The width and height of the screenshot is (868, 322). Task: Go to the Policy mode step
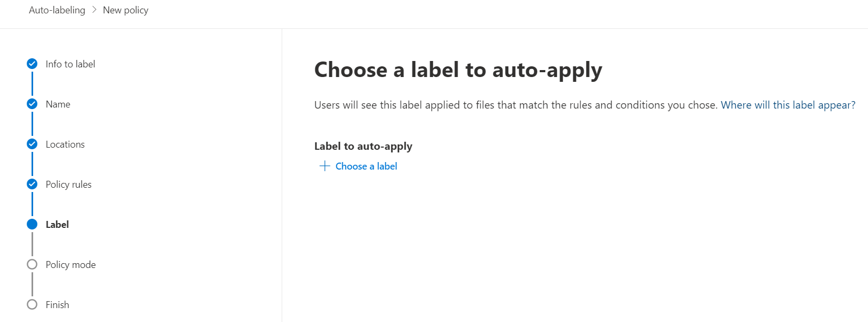pos(71,265)
